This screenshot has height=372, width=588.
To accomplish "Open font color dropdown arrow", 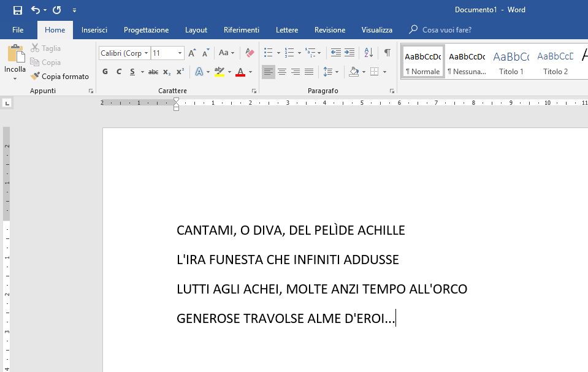I will 251,72.
